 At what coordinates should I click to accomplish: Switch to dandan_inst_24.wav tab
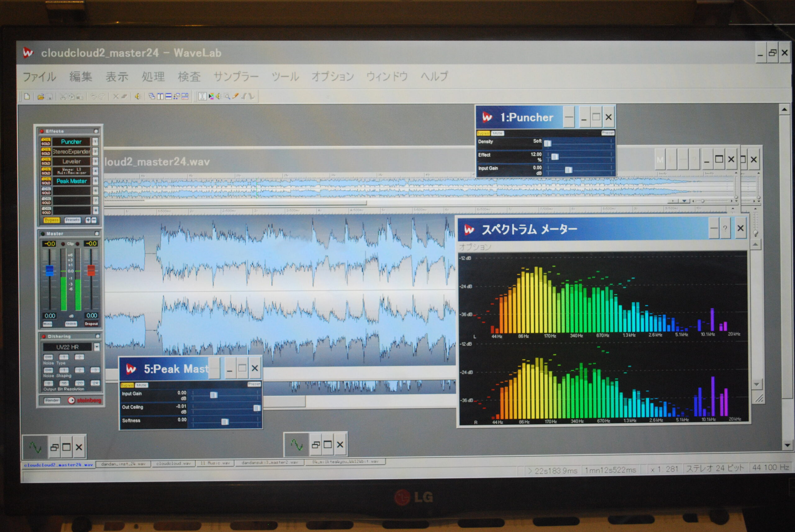pos(123,464)
